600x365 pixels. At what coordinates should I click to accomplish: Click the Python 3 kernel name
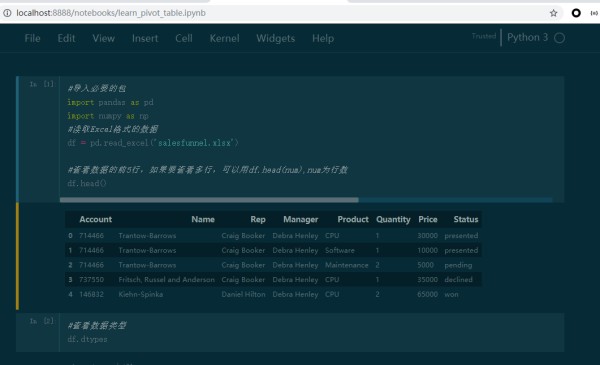click(527, 37)
